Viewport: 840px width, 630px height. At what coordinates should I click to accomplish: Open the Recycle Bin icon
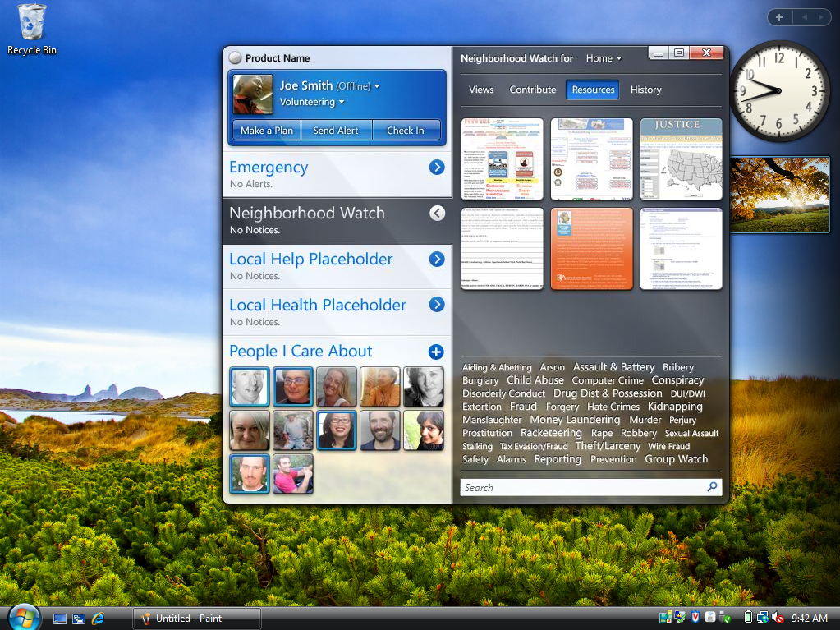point(31,30)
